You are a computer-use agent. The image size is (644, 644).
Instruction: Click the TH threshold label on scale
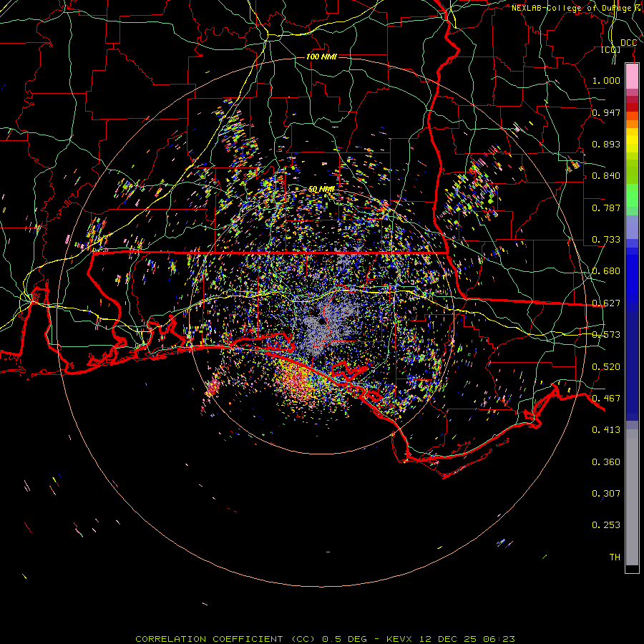click(x=615, y=557)
